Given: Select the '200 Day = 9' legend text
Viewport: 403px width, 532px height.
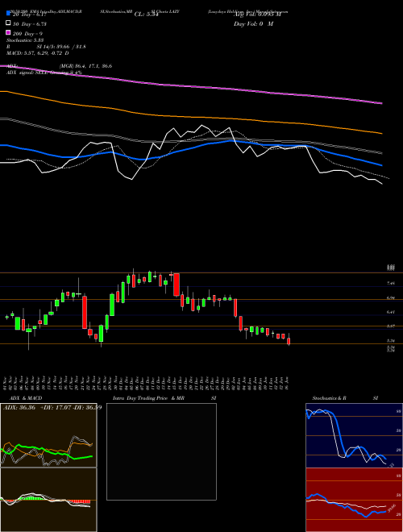Looking at the screenshot, I should (28, 34).
